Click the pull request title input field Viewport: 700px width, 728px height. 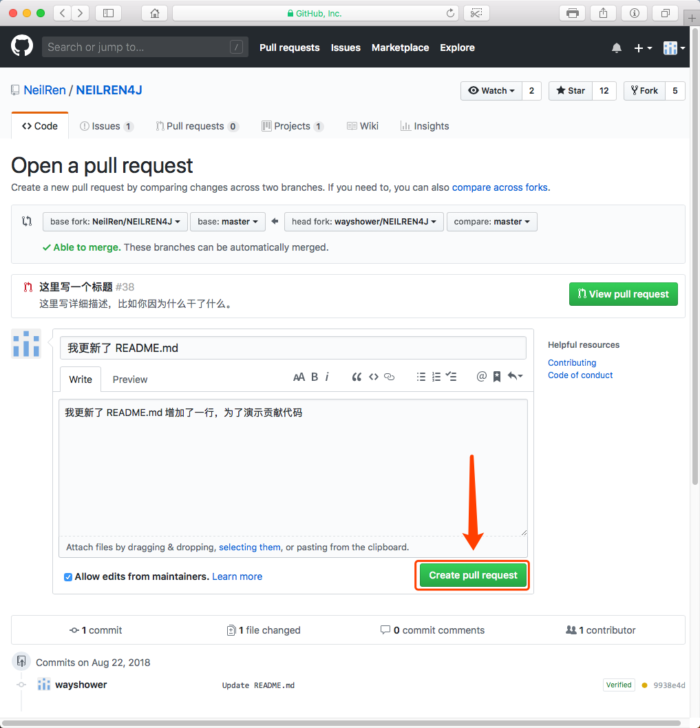[x=293, y=349]
